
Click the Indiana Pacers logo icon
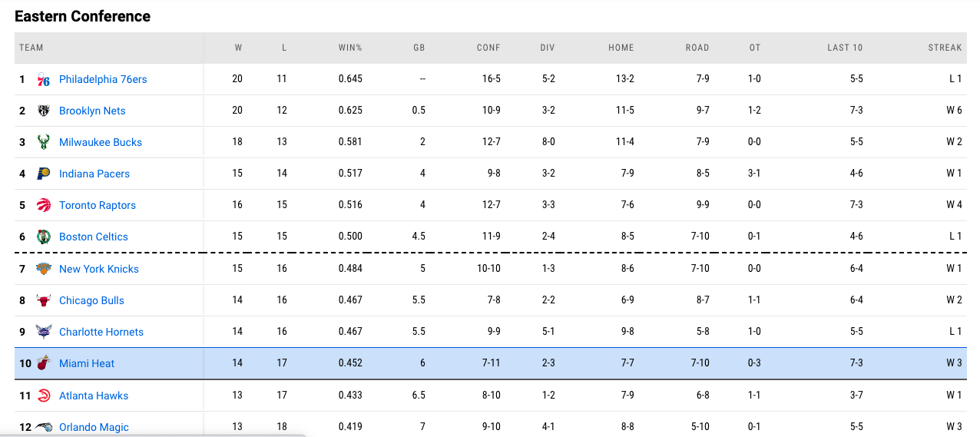44,174
